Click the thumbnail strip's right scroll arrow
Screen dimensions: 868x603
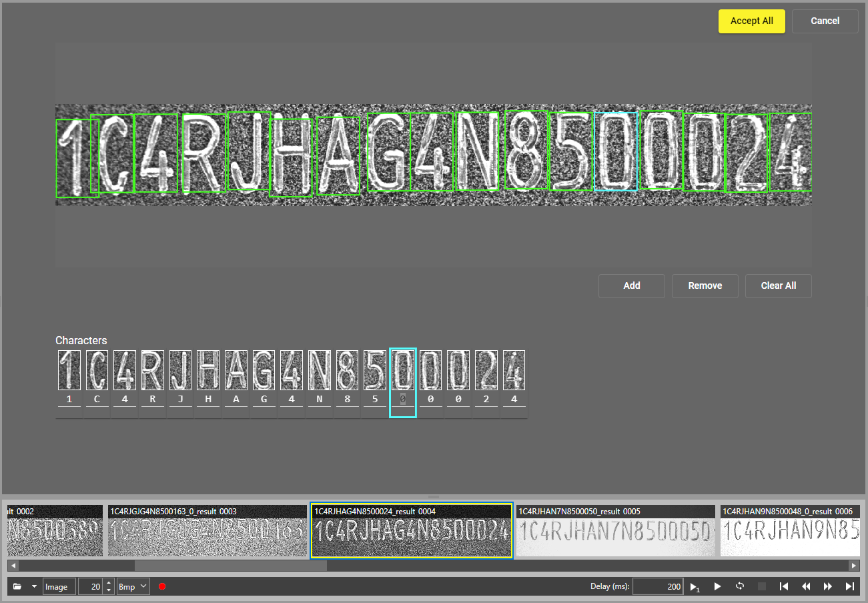853,566
